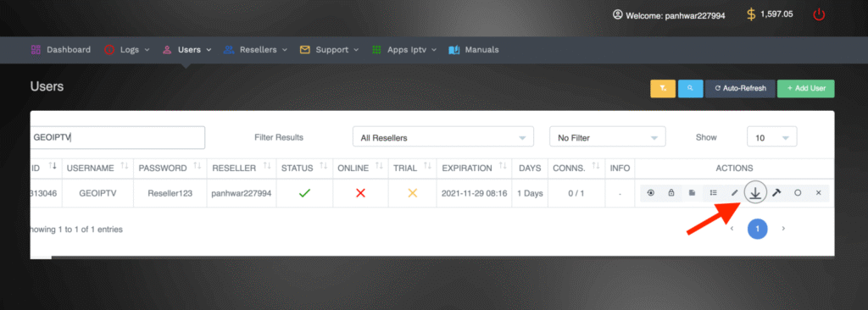Viewport: 868px width, 310px height.
Task: Open the No Filter dropdown
Action: click(607, 137)
